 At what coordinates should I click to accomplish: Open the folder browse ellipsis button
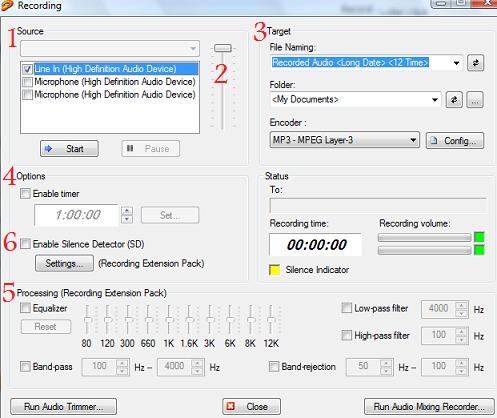(x=475, y=100)
